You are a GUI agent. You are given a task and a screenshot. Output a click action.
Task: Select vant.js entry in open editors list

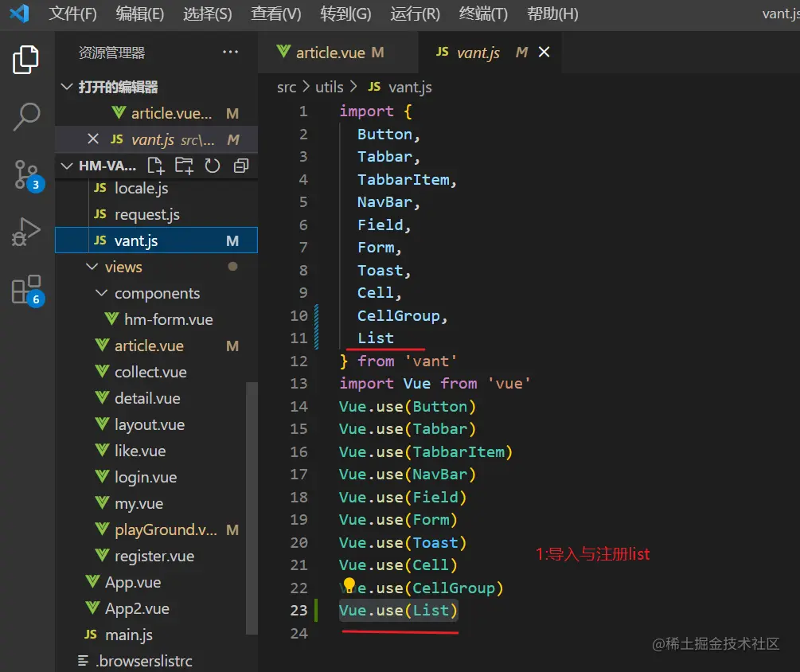click(156, 139)
